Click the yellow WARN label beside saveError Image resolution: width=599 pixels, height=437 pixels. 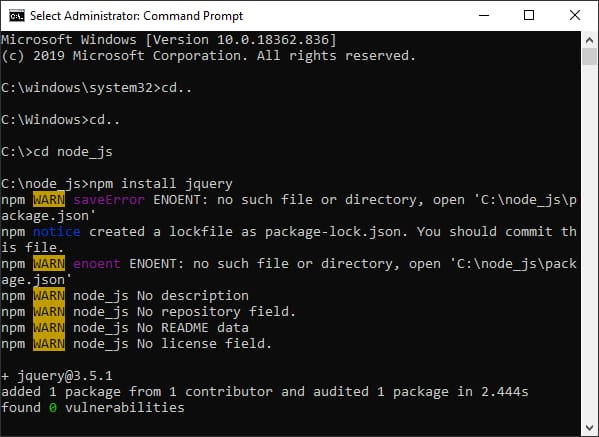pos(49,199)
